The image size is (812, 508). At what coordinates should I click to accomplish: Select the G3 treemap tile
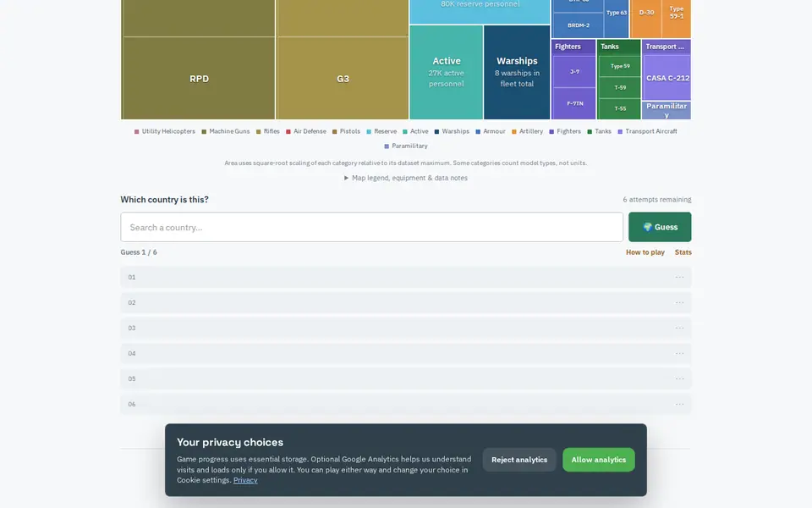tap(343, 78)
